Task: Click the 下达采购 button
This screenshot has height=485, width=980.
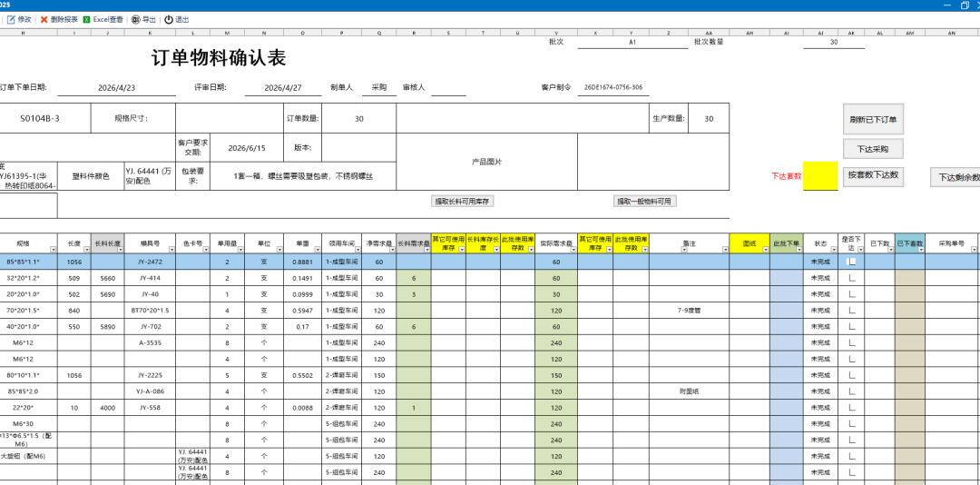Action: (873, 149)
